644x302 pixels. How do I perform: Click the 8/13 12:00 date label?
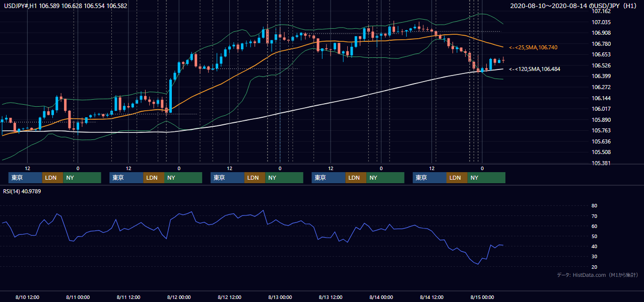331,297
